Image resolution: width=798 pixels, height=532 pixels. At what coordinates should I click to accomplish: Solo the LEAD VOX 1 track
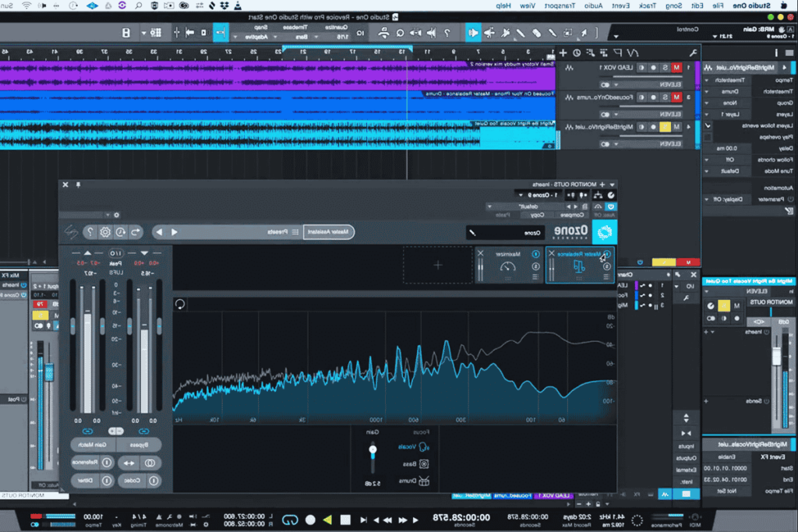pos(665,68)
